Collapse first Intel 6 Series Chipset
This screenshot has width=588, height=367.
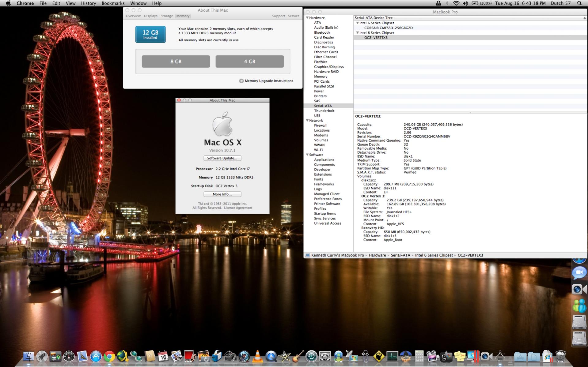click(357, 23)
